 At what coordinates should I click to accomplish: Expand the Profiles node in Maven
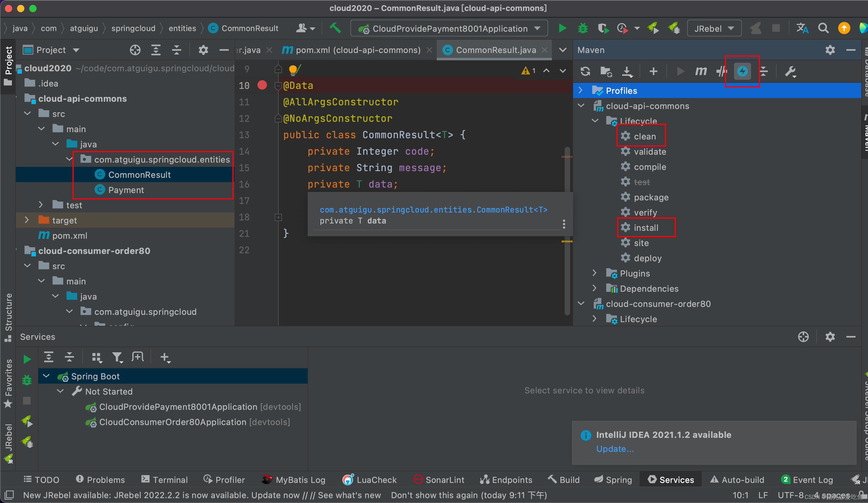(x=581, y=90)
